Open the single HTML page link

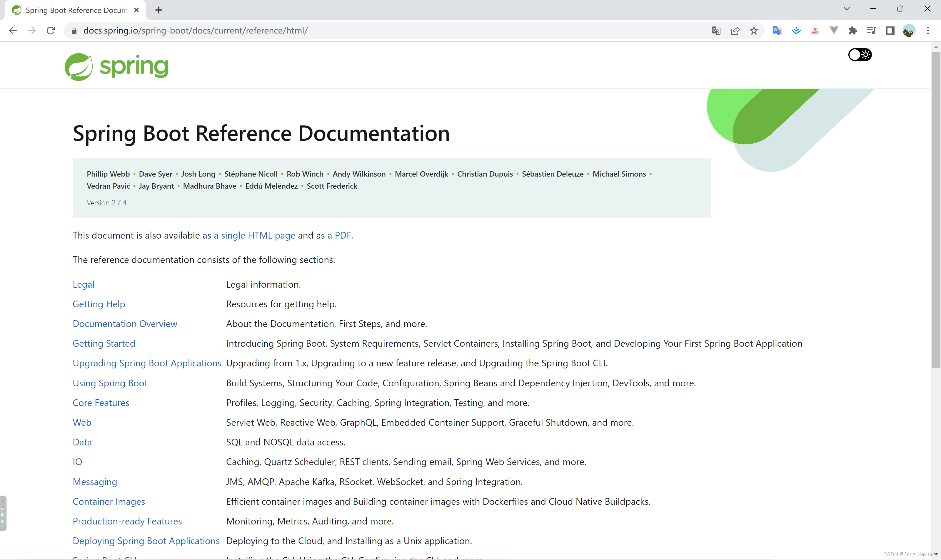click(254, 235)
